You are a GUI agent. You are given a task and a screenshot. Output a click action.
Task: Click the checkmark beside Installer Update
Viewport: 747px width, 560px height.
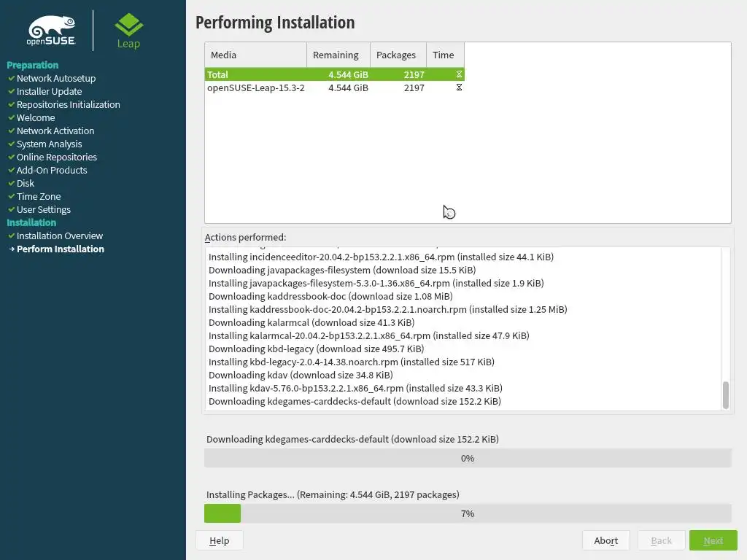(12, 91)
